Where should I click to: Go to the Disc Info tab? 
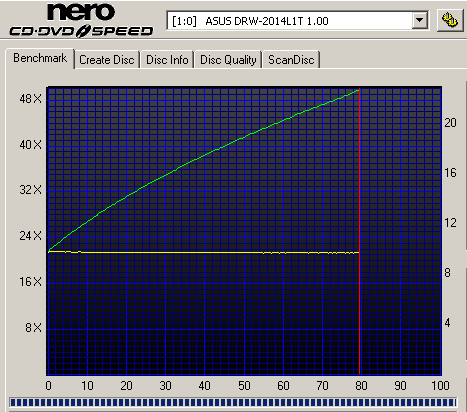[x=167, y=60]
